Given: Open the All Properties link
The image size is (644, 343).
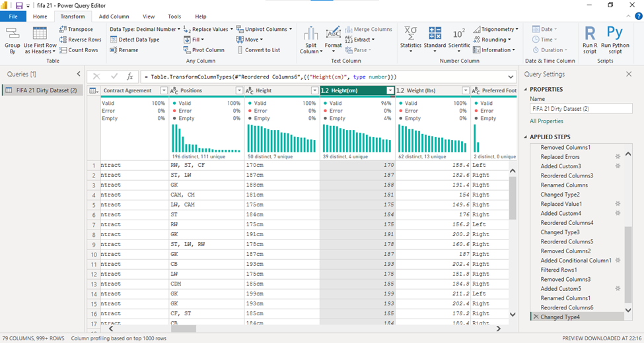Looking at the screenshot, I should coord(546,121).
